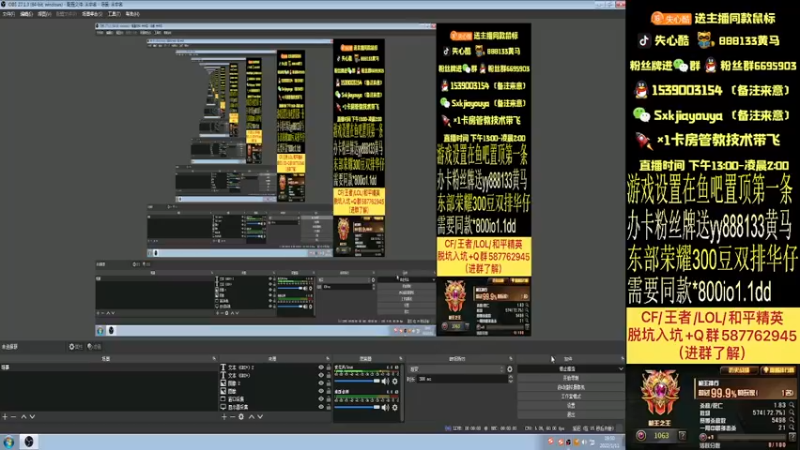Hide the 显示器采集 source via eye icon
Screen dimensions: 800x450
(321, 407)
